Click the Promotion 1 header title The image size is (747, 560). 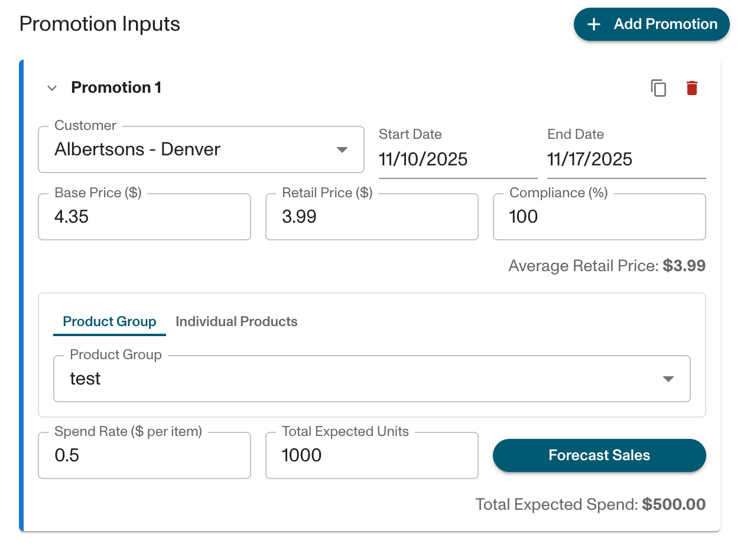tap(116, 88)
